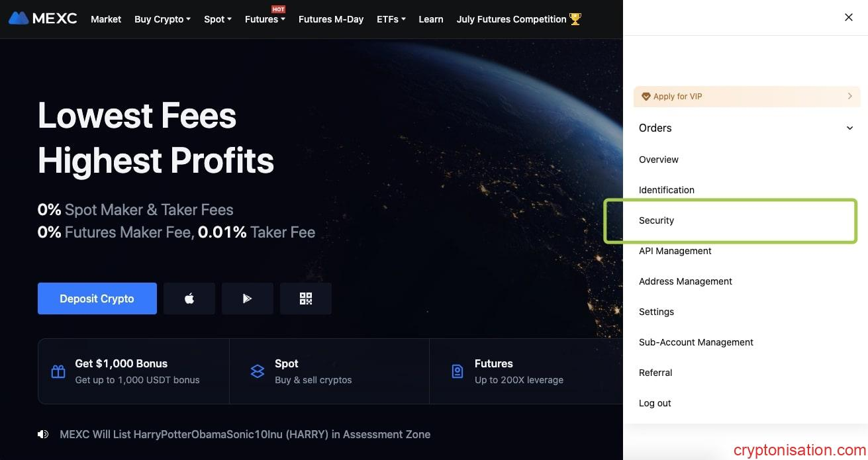
Task: Collapse the Orders section chevron
Action: click(849, 128)
